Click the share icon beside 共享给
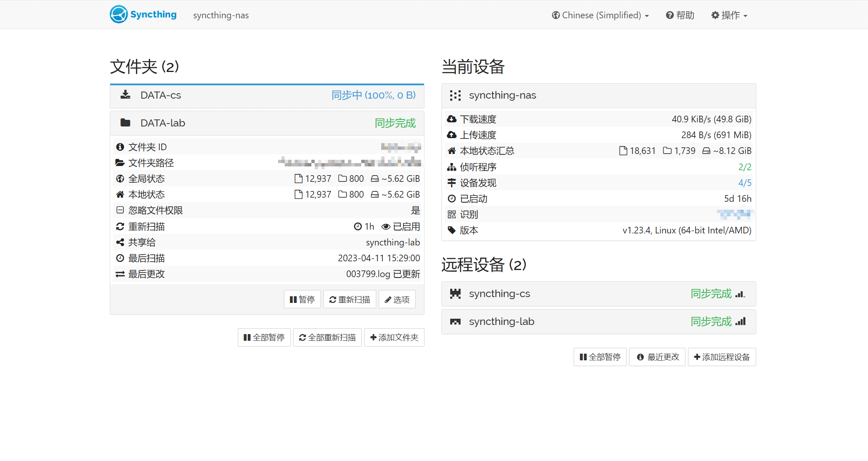868x461 pixels. click(120, 242)
